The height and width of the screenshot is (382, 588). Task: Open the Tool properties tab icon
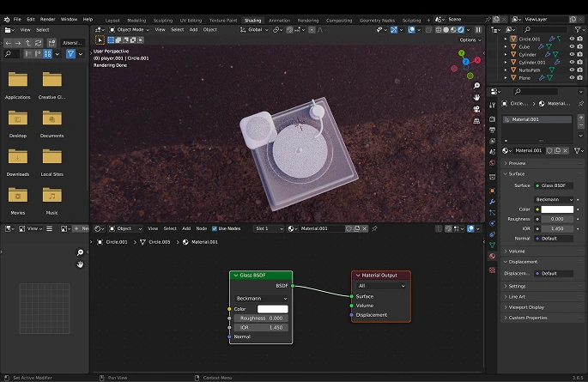pos(493,106)
